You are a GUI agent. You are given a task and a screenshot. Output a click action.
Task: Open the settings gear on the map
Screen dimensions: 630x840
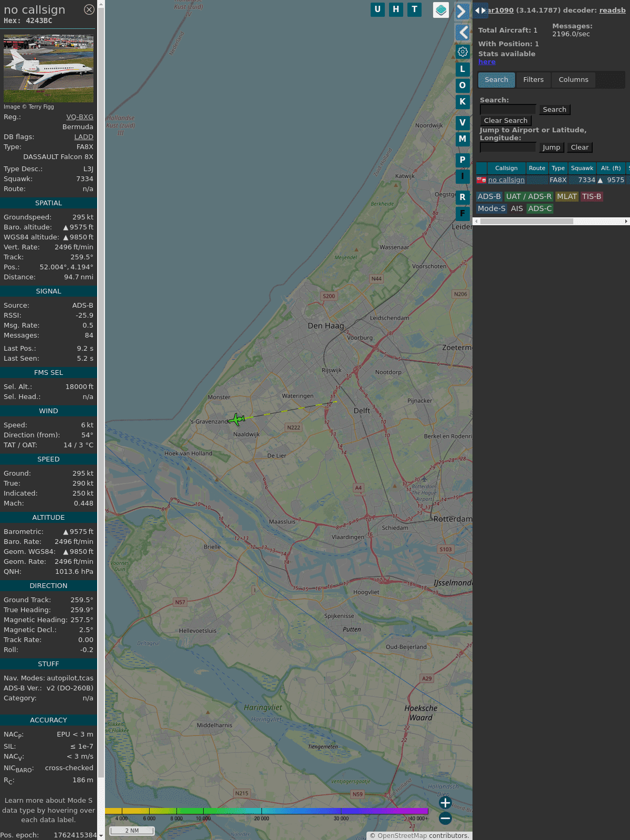coord(463,51)
